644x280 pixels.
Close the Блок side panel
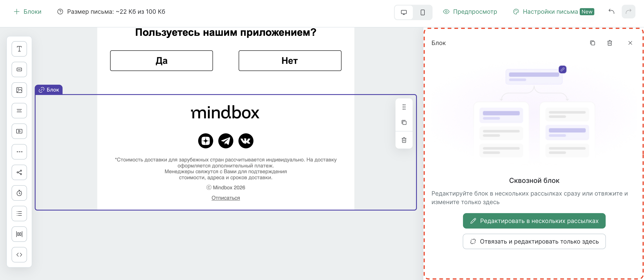click(630, 43)
